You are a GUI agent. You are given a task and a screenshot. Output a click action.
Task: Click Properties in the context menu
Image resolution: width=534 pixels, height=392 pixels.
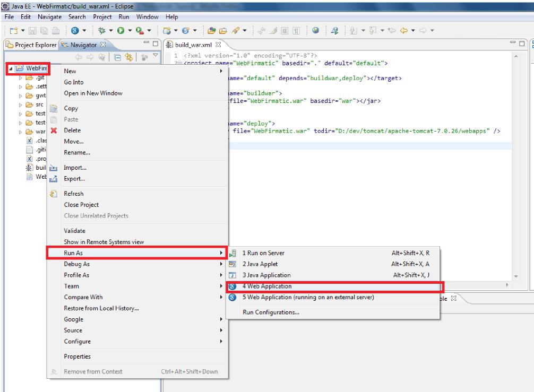77,356
